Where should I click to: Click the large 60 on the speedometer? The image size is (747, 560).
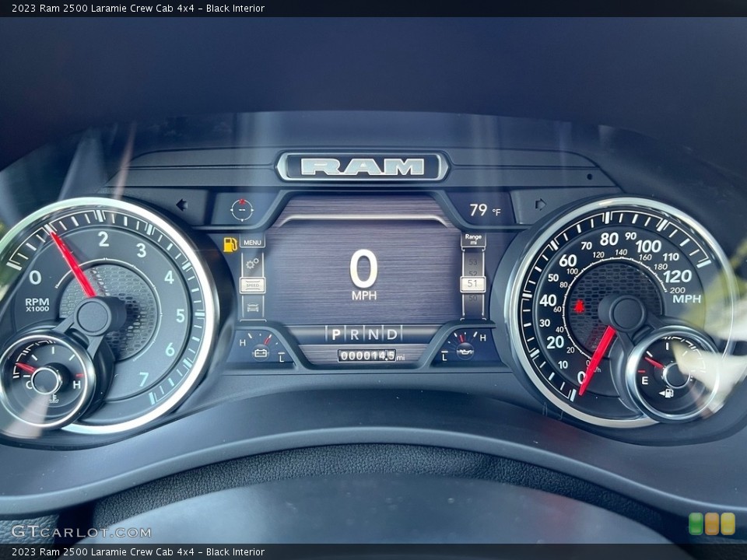tap(567, 261)
